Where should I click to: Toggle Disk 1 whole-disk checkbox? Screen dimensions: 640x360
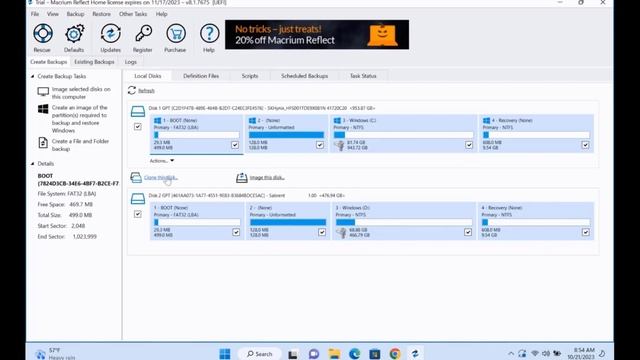click(x=138, y=127)
